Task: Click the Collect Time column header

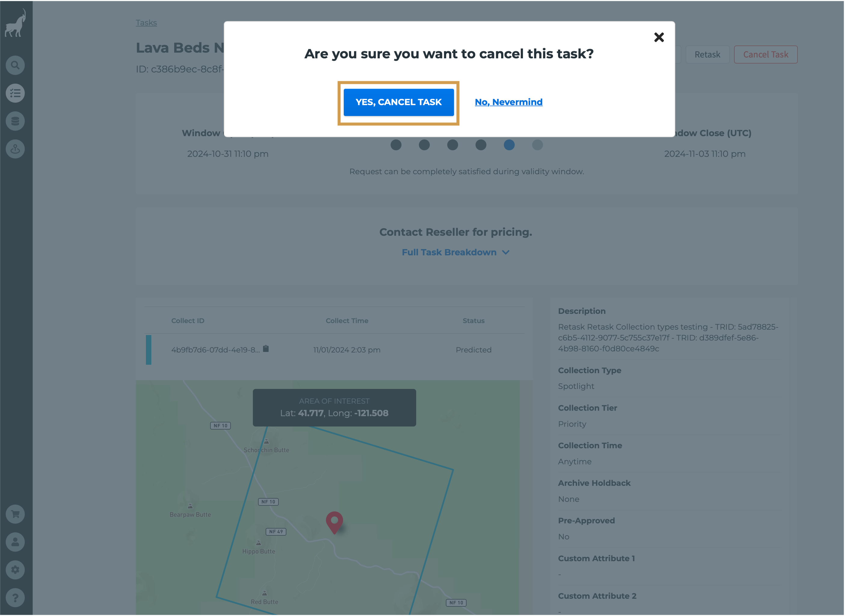Action: (x=347, y=321)
